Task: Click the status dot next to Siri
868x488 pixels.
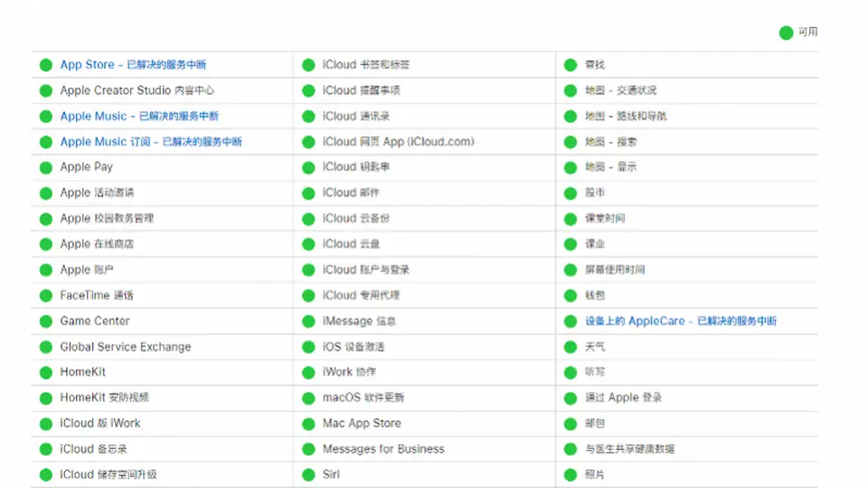Action: (x=308, y=474)
